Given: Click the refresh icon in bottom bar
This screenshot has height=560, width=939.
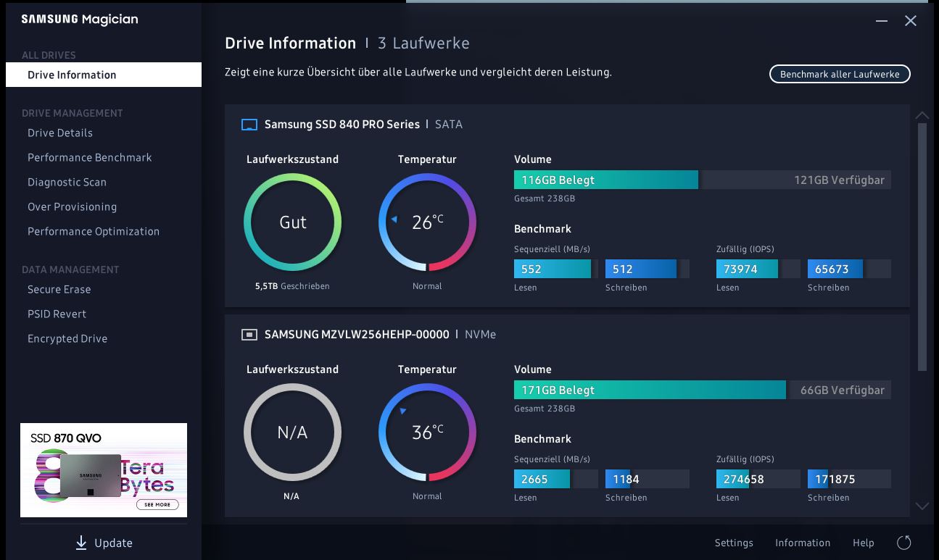Looking at the screenshot, I should click(x=903, y=543).
